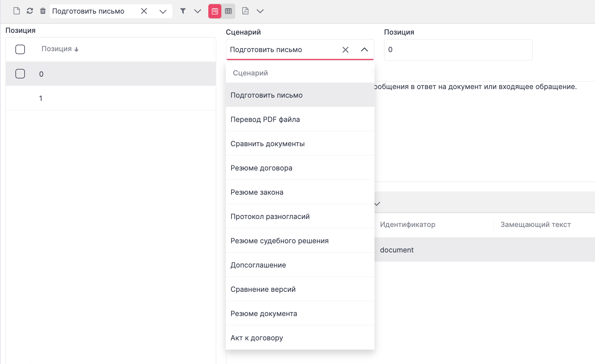Image resolution: width=595 pixels, height=364 pixels.
Task: Choose Перевод PDF файла option
Action: [300, 119]
